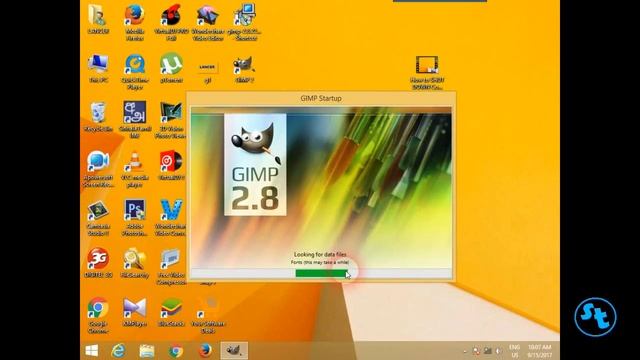The image size is (640, 360).
Task: Open the VLC media player shortcut
Action: coord(135,169)
